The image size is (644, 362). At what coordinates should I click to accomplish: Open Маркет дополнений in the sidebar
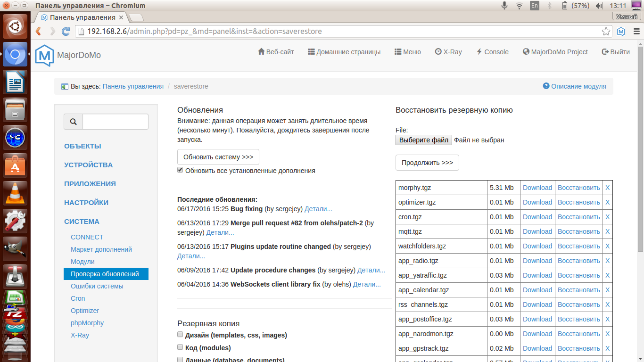pos(101,249)
